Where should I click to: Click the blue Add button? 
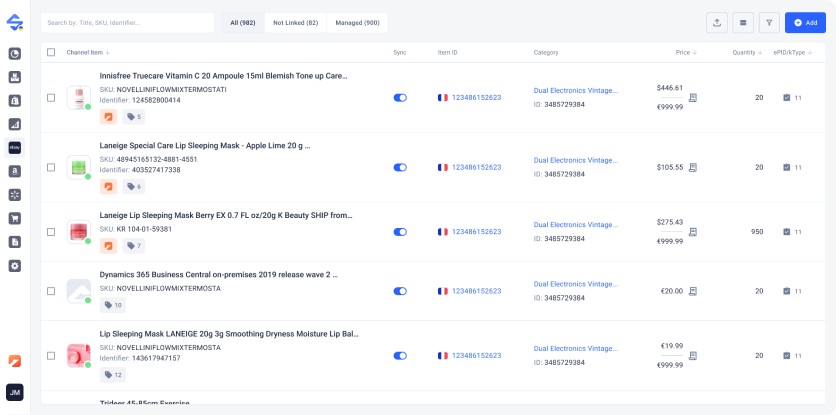805,22
